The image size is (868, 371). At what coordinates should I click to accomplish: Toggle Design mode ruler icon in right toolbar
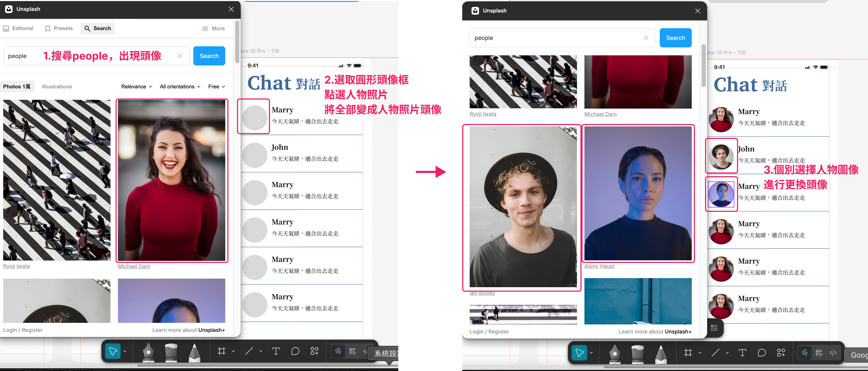coord(819,352)
